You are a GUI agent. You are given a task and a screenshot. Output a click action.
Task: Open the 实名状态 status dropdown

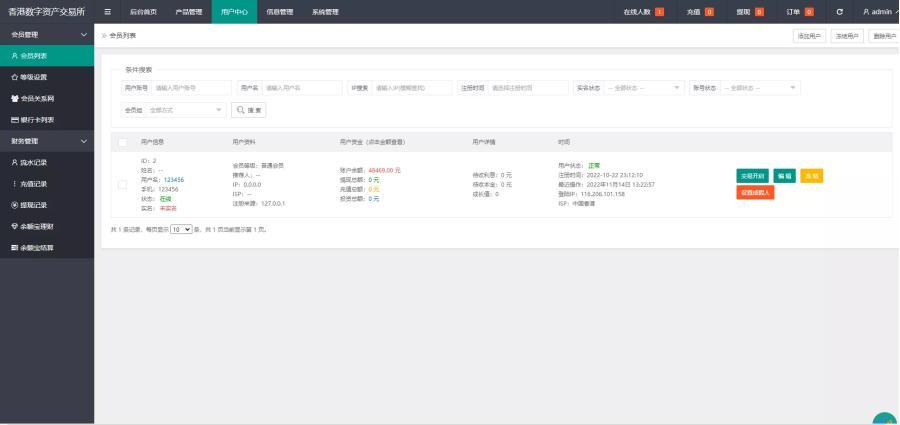(643, 88)
